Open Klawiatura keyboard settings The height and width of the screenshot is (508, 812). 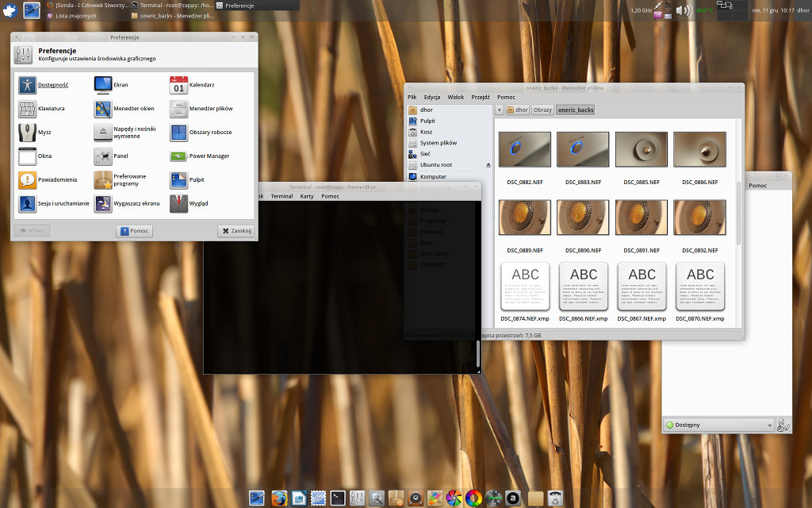(x=41, y=109)
